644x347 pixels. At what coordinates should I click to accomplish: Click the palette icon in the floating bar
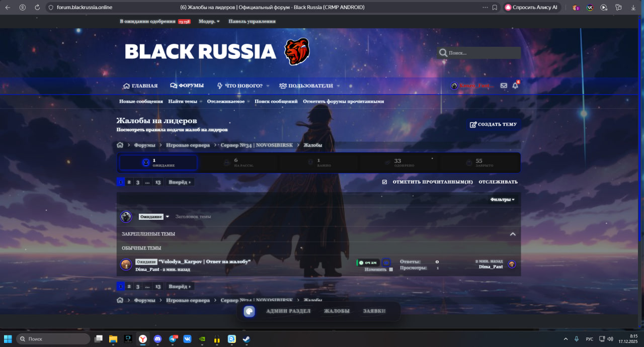(x=249, y=311)
